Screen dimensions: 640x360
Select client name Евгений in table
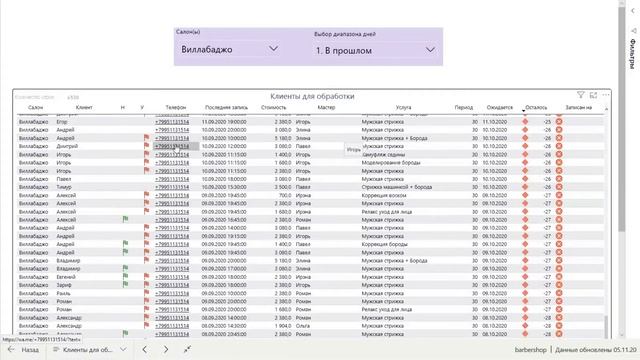tap(66, 277)
